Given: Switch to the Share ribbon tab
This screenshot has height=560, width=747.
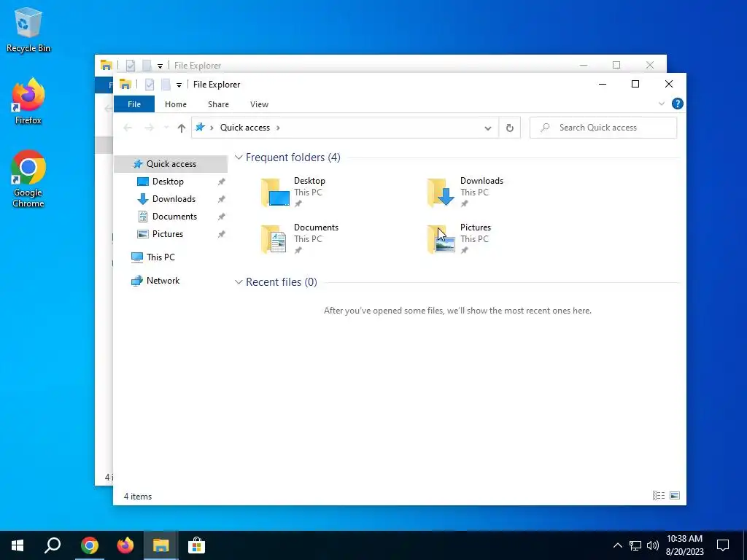Looking at the screenshot, I should pyautogui.click(x=218, y=104).
